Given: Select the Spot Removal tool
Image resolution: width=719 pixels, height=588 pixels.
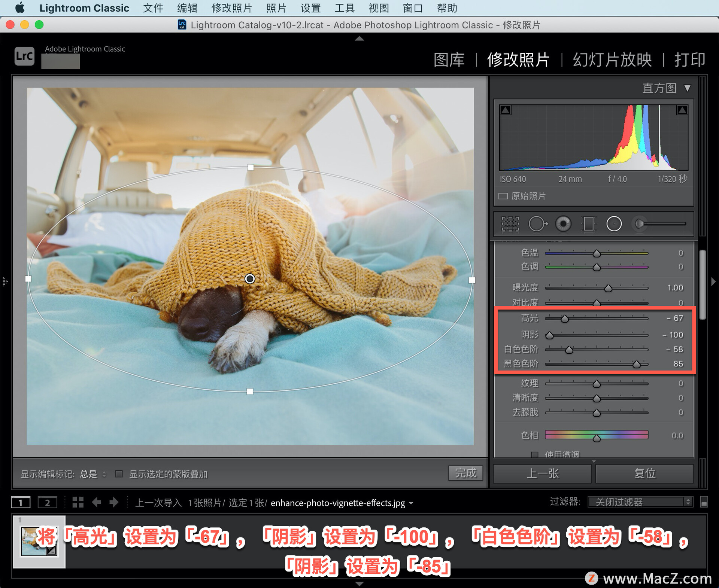Looking at the screenshot, I should click(538, 224).
